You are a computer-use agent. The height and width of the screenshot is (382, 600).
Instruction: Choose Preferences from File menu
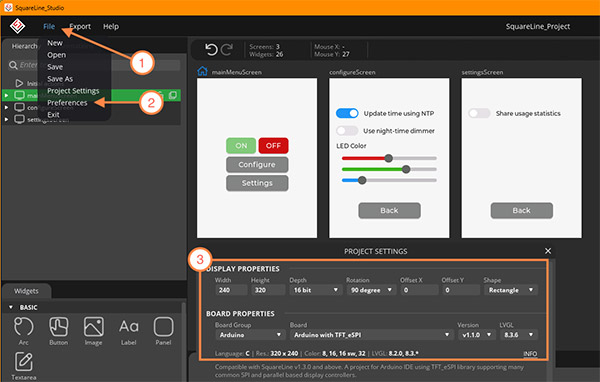[67, 103]
